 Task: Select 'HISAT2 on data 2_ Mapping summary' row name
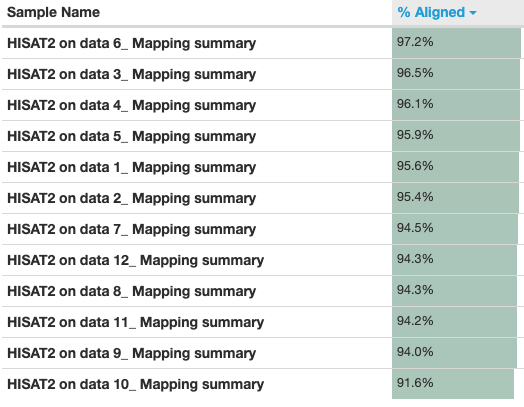tap(132, 198)
